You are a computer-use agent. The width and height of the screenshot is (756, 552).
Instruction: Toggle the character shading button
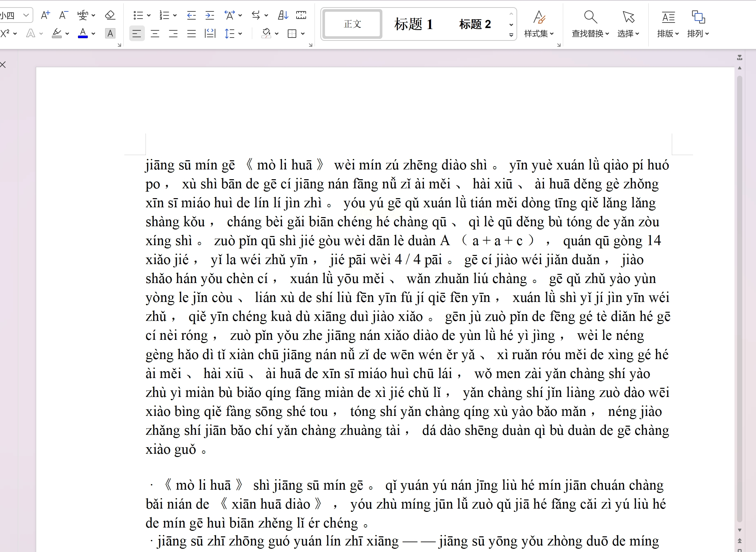pyautogui.click(x=110, y=33)
